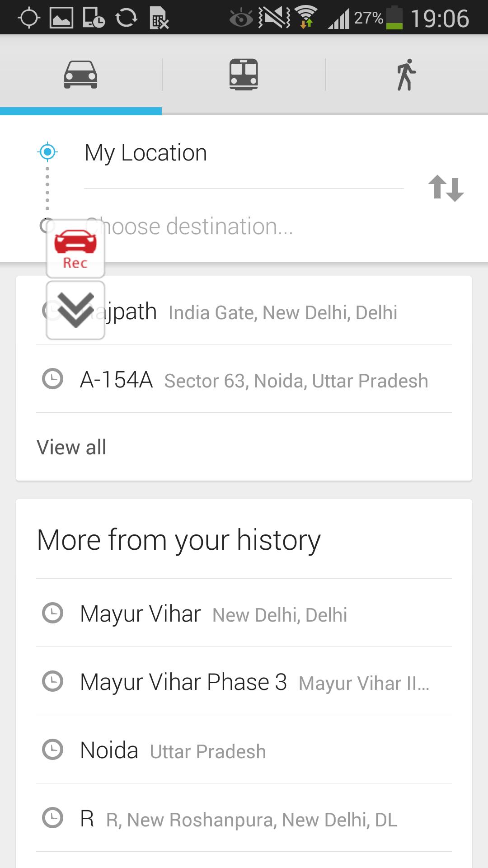Click clock icon beside A-154A
This screenshot has width=488, height=868.
point(52,379)
